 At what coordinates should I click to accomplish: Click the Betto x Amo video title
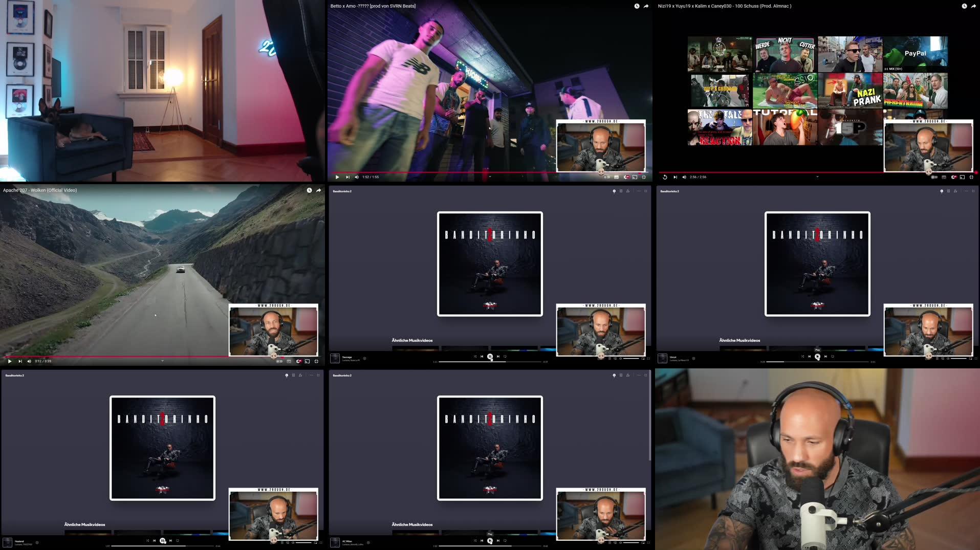[373, 6]
